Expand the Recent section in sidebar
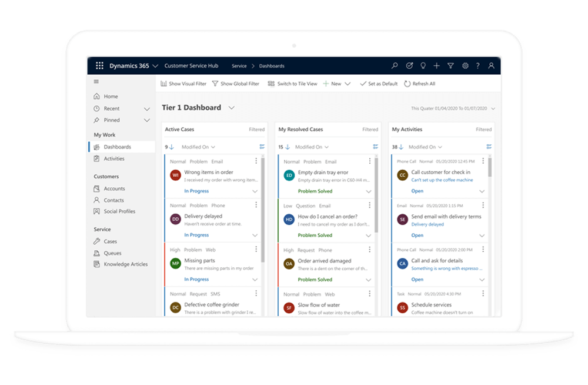 click(147, 109)
